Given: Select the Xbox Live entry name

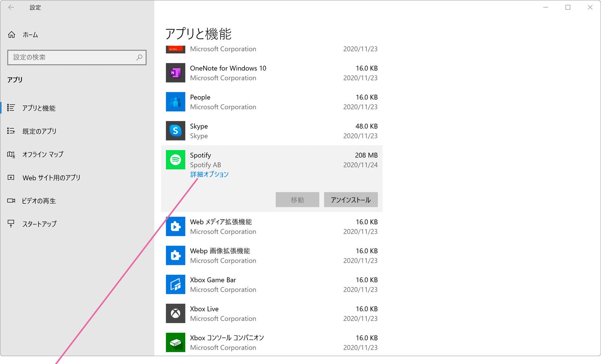Looking at the screenshot, I should (204, 309).
